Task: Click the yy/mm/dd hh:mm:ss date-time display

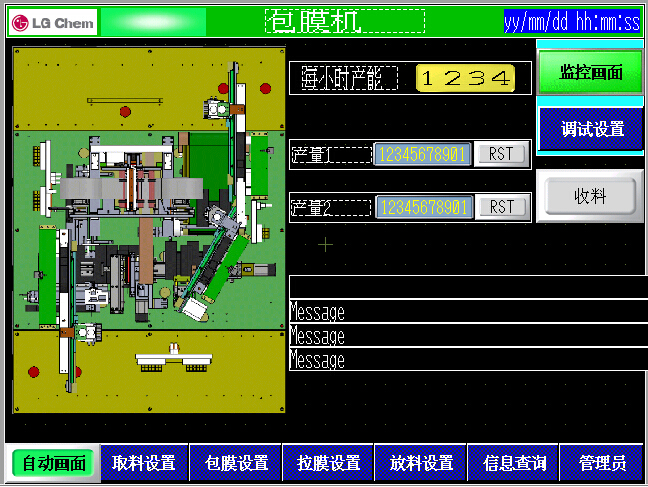Action: pyautogui.click(x=572, y=21)
